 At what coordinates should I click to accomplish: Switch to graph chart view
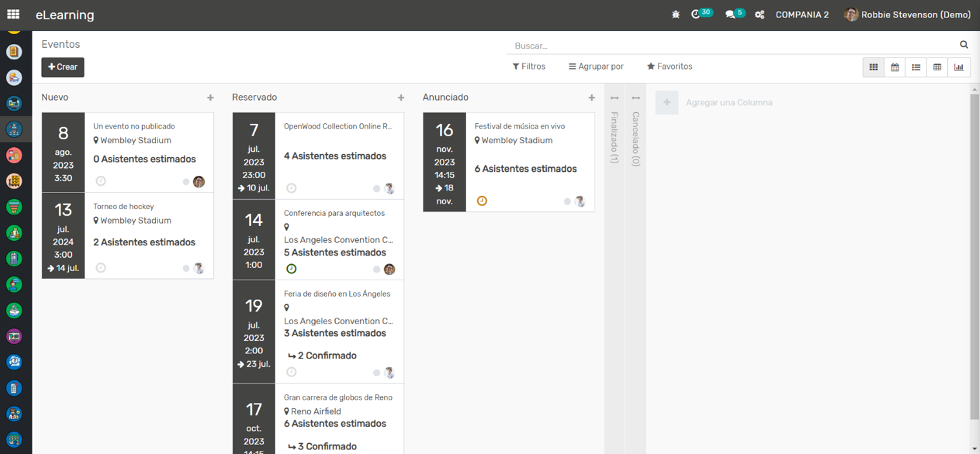(x=959, y=67)
